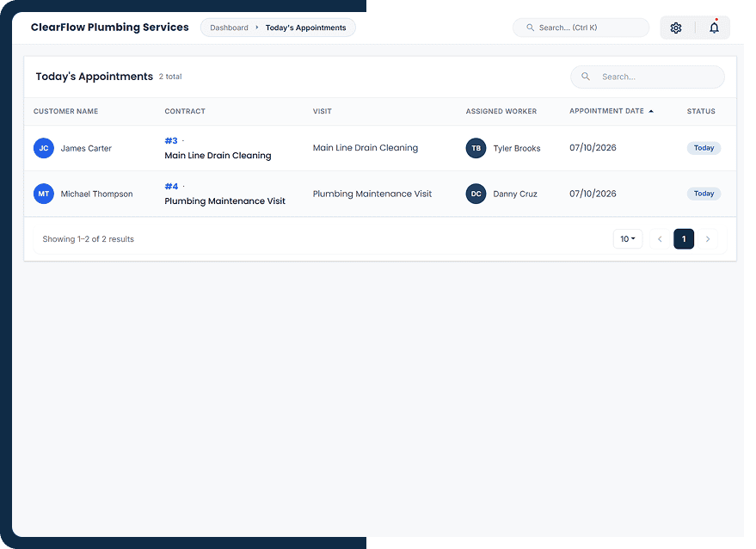Click the magnifier icon in global search
Viewport: 756px width, 549px height.
pos(530,28)
